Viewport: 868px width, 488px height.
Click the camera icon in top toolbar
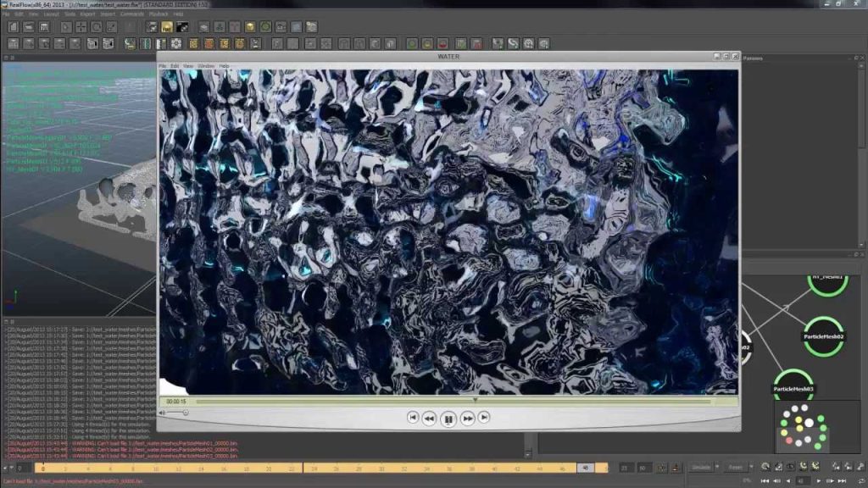[281, 26]
